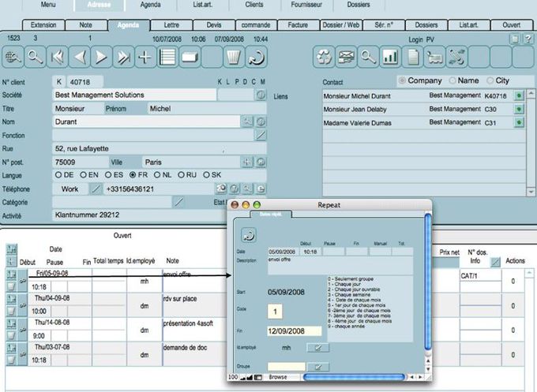Click the recycle icon in right toolbar
Screen dimensions: 537x392
point(324,57)
